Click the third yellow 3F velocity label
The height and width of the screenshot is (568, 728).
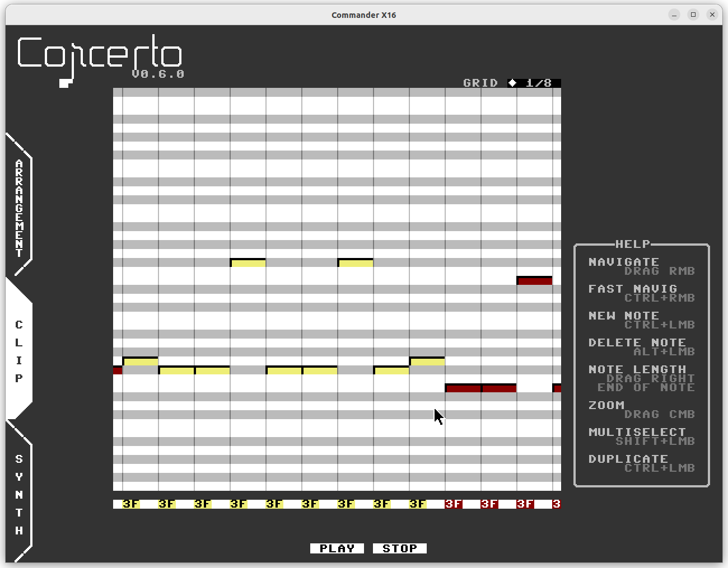tap(203, 504)
